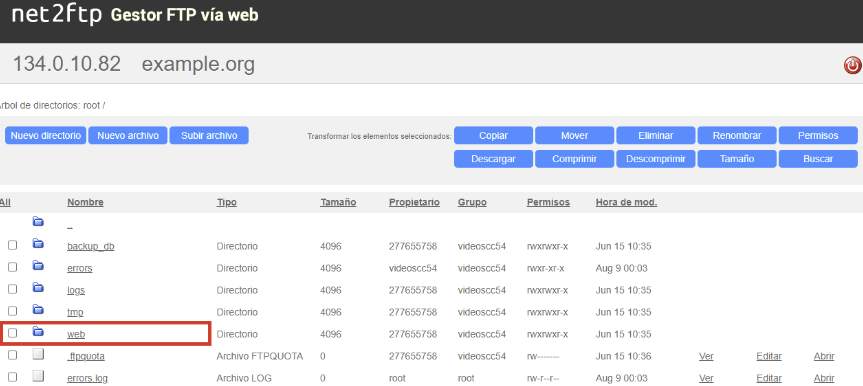This screenshot has height=386, width=863.
Task: Click the Comprimir button
Action: pos(575,159)
